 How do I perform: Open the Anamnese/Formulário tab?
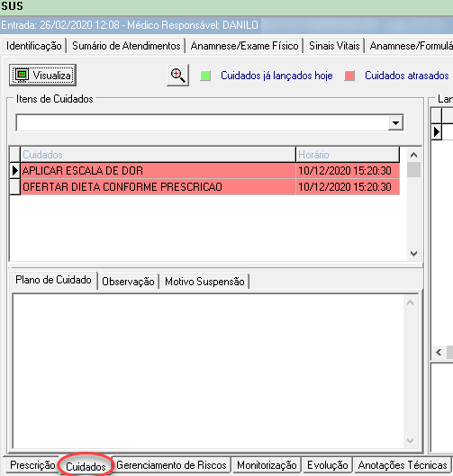pos(410,46)
